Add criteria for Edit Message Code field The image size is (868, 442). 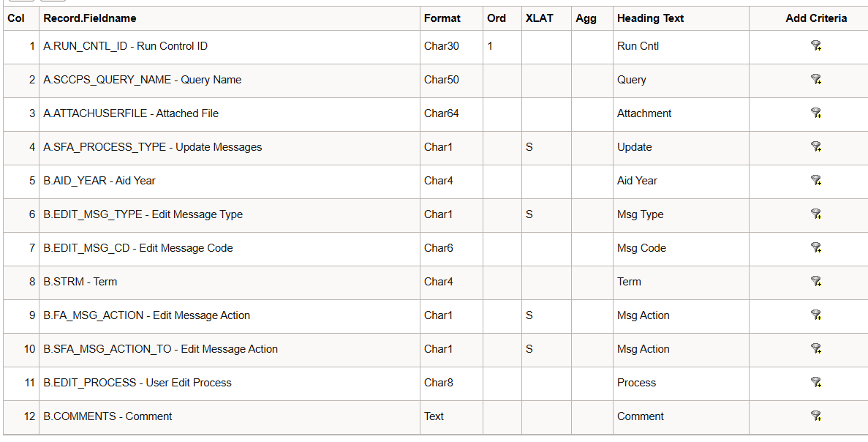815,248
